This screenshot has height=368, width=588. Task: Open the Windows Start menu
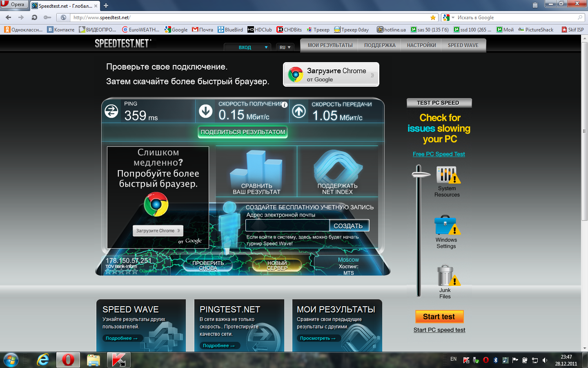click(11, 360)
